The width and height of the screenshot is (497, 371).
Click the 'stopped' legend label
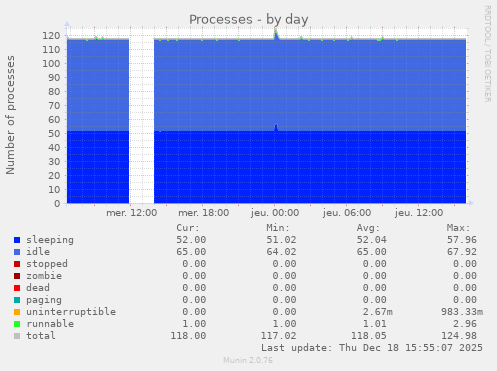(47, 264)
